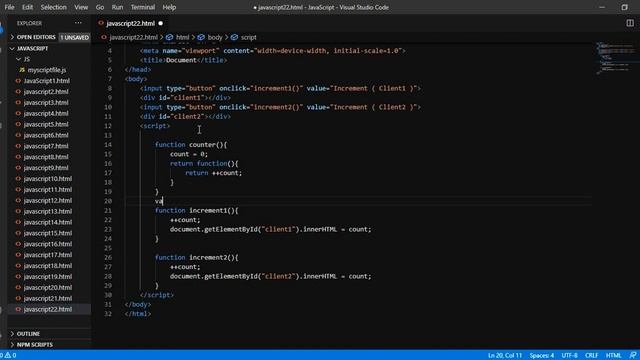
Task: Open javascript2.html file
Action: pos(46,92)
